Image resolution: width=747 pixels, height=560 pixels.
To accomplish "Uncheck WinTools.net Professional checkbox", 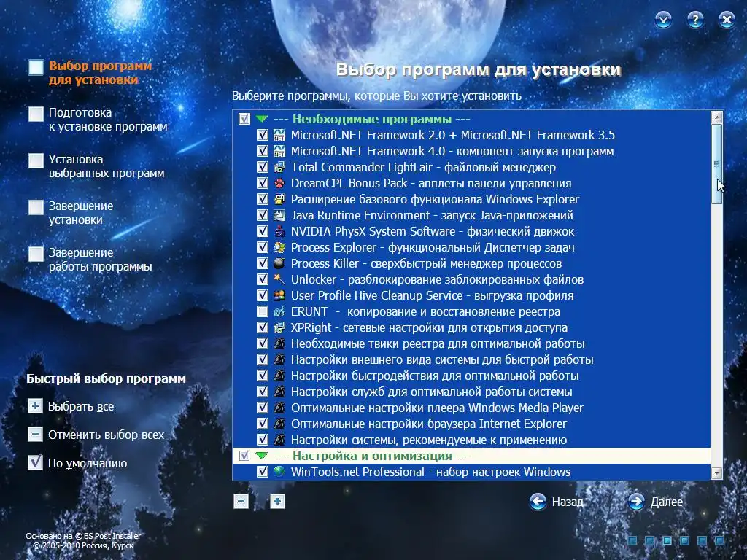I will point(263,472).
